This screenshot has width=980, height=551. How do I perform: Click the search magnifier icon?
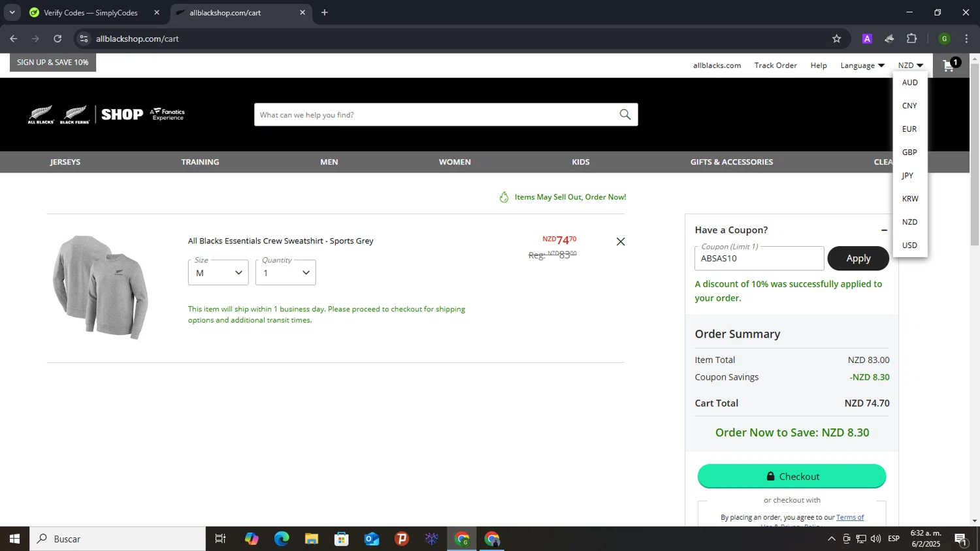pos(625,115)
